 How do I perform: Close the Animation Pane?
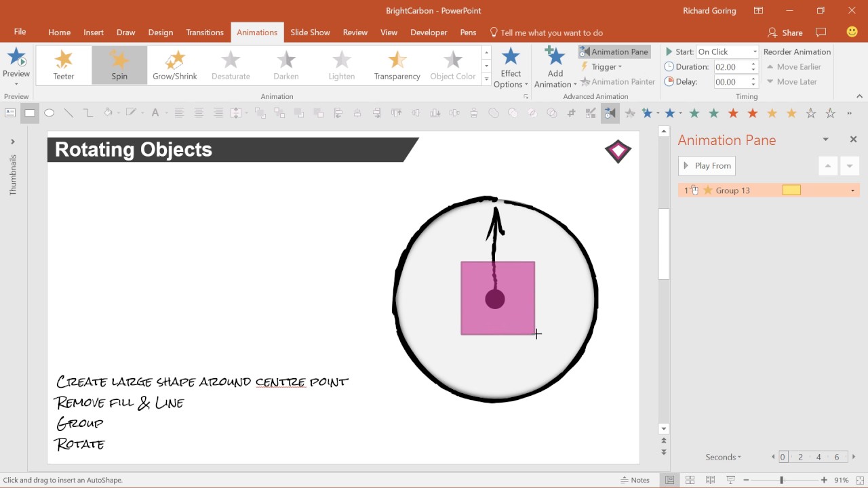point(853,139)
